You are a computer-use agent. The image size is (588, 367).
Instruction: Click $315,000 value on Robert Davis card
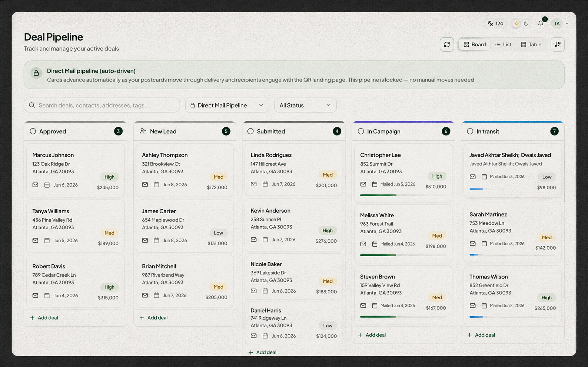tap(108, 298)
